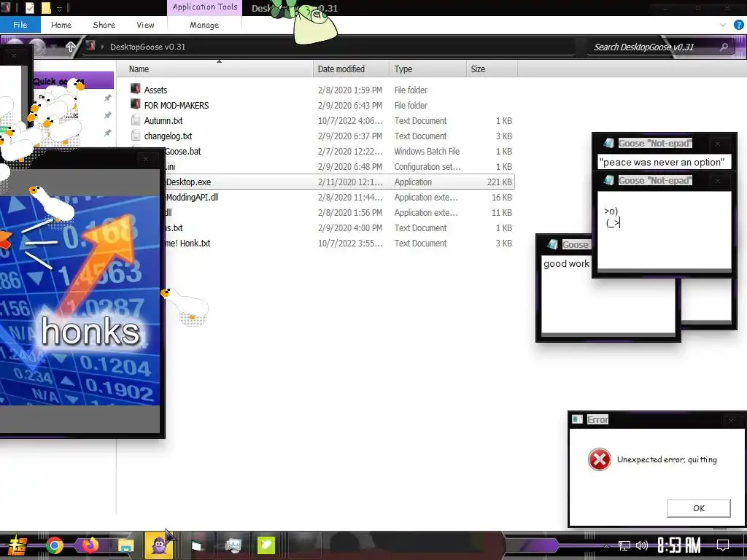Select the changelog.txt file icon
The width and height of the screenshot is (747, 560).
tap(136, 135)
